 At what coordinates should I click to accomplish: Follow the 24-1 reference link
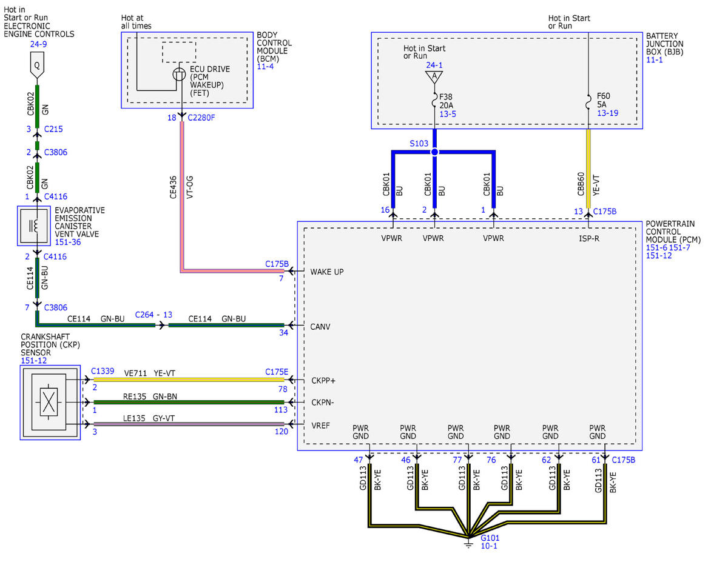(434, 64)
